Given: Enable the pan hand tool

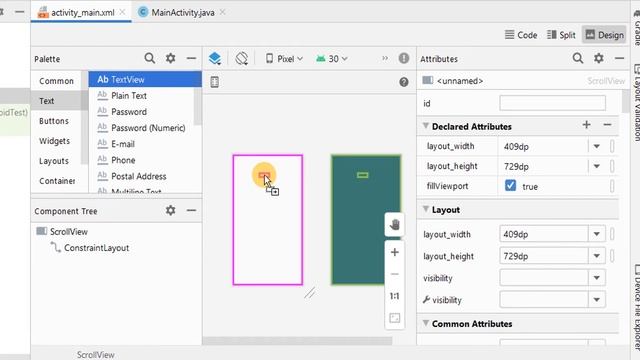Looking at the screenshot, I should (394, 224).
